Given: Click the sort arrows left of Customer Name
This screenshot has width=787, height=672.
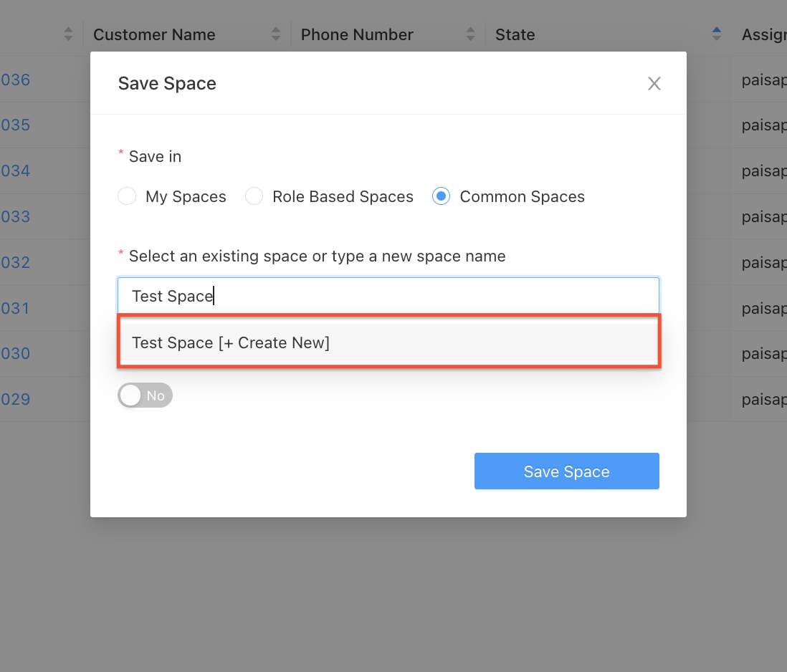Looking at the screenshot, I should point(68,34).
